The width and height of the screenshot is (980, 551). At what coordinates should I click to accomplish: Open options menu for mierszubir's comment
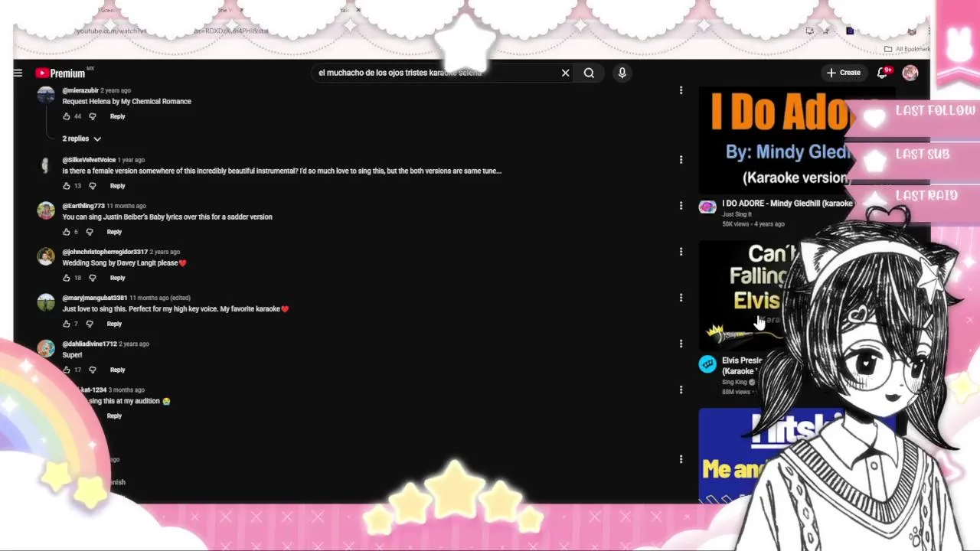point(681,90)
